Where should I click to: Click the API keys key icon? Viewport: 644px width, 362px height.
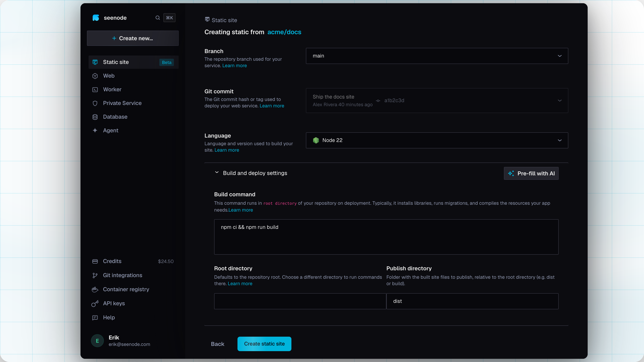pos(95,303)
